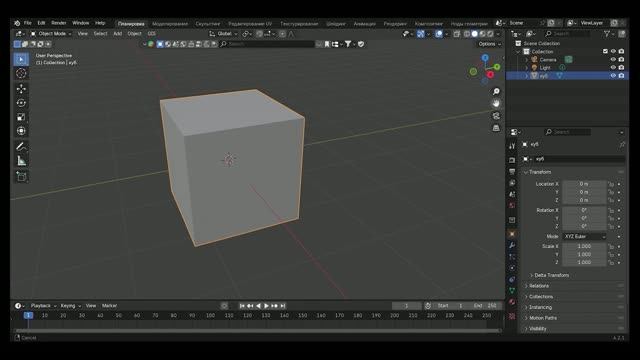Open the Global orientation dropdown
The height and width of the screenshot is (360, 640).
(x=223, y=33)
